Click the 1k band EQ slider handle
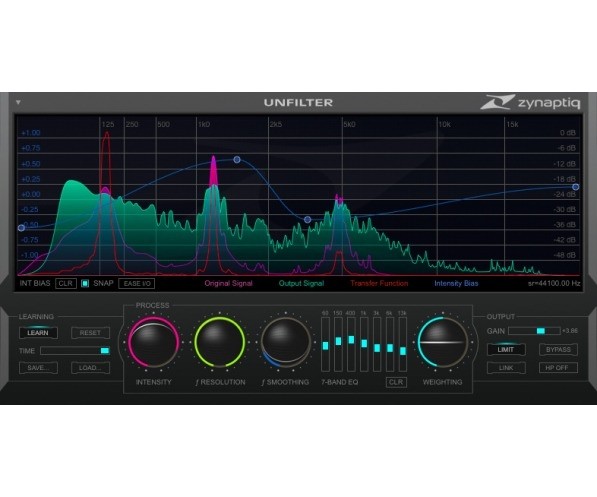 364,344
